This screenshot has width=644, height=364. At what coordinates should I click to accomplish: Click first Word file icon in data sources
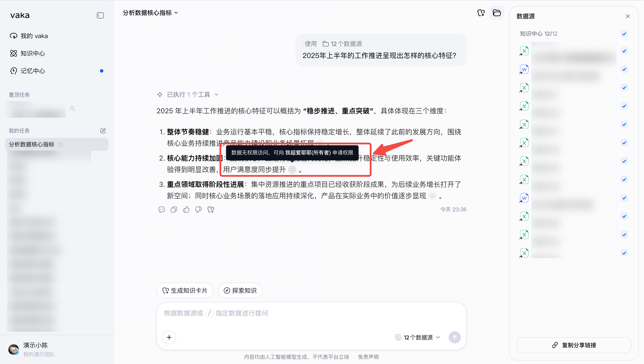[524, 69]
